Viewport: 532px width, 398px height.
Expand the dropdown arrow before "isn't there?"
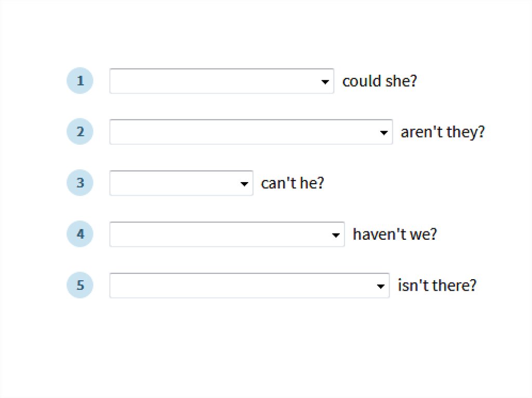[x=381, y=286]
